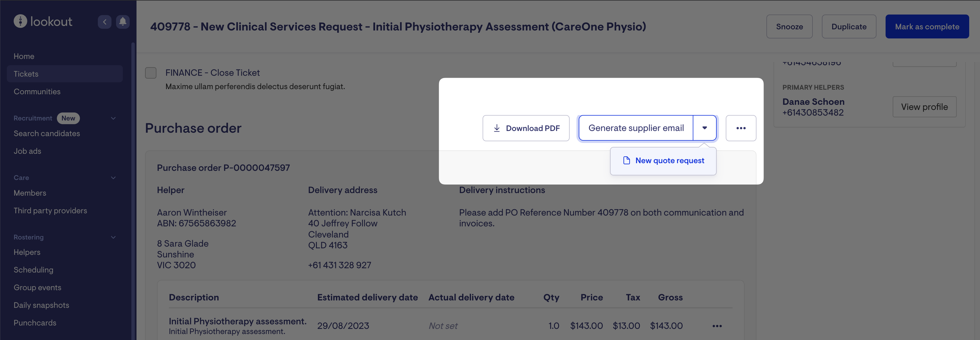Image resolution: width=980 pixels, height=340 pixels.
Task: Open line item ellipsis menu for Physiotherapy
Action: (717, 326)
